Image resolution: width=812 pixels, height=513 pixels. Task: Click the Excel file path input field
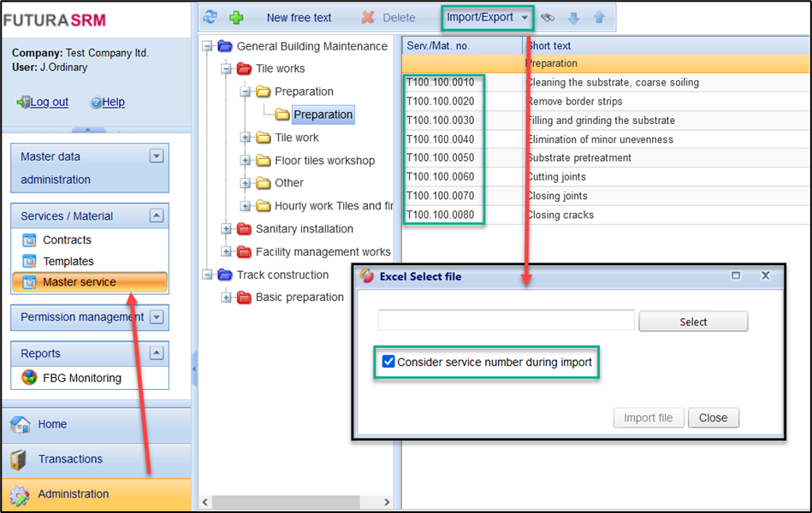(506, 321)
